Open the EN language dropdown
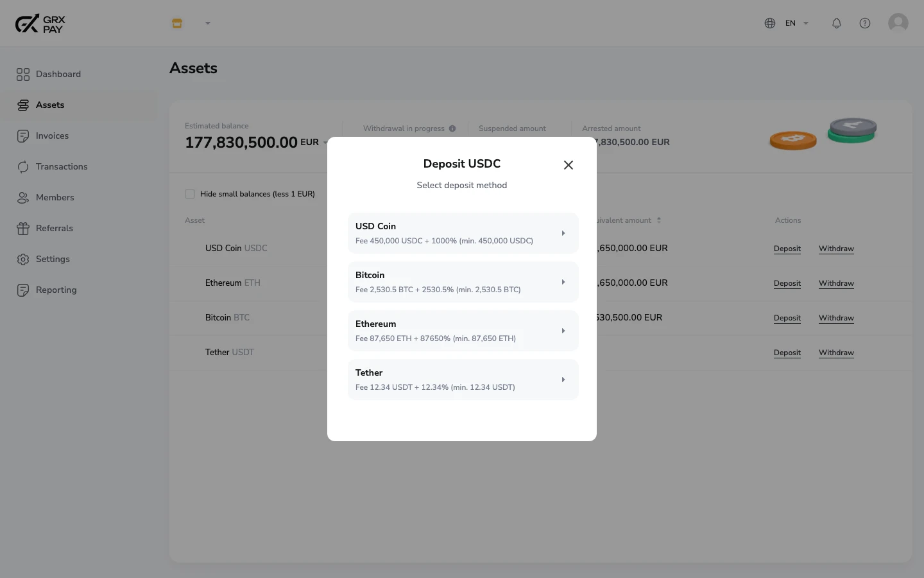 pyautogui.click(x=796, y=23)
